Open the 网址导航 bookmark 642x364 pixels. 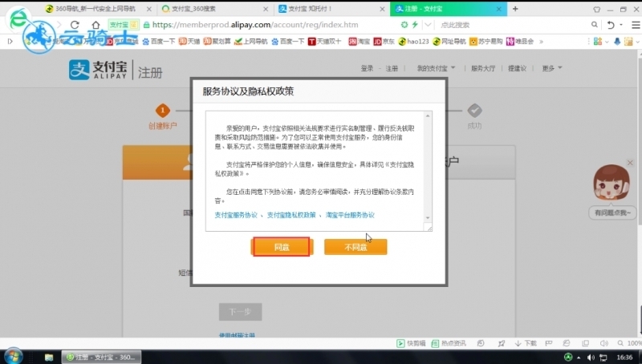point(449,42)
